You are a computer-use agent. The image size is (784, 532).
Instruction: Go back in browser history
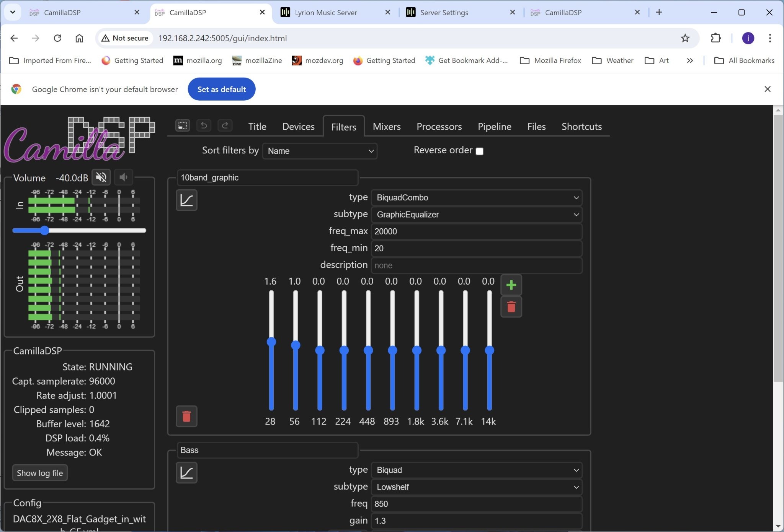tap(14, 38)
